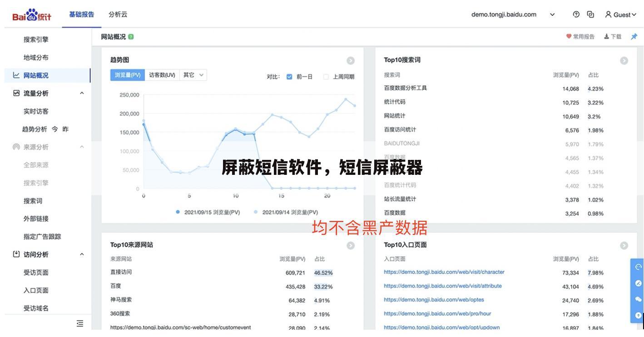Expand the demo.tongji.baidu.com site dropdown
Image resolution: width=644 pixels, height=337 pixels.
(x=552, y=15)
